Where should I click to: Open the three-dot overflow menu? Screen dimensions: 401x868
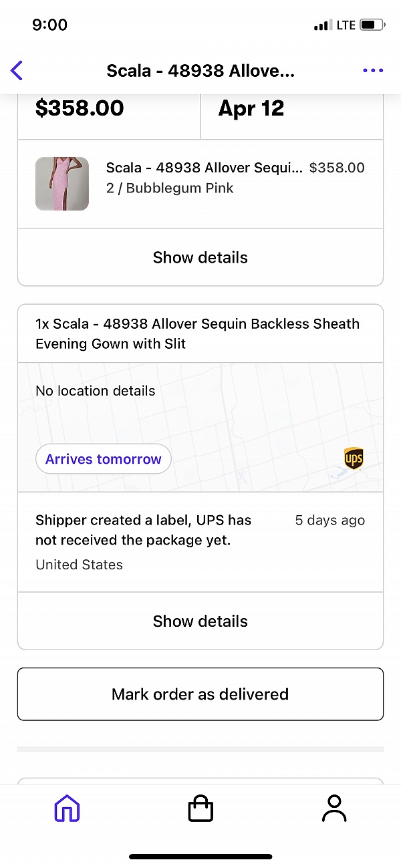click(372, 70)
